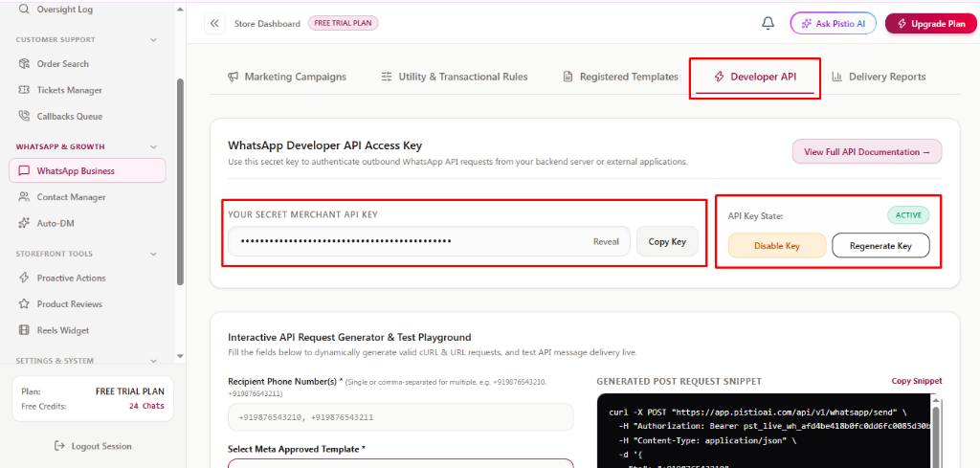Click the Registered Templates document icon
980x468 pixels.
tap(568, 77)
